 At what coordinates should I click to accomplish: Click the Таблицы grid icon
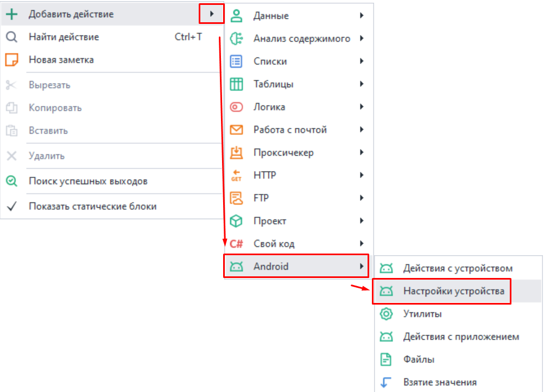click(x=236, y=84)
